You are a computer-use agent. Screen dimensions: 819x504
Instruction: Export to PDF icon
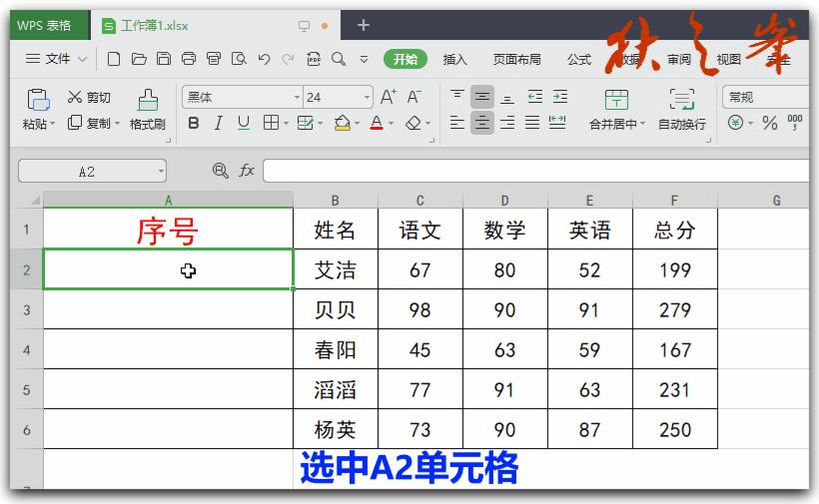314,59
